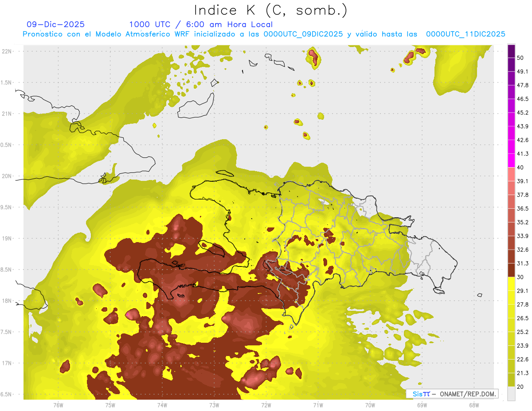Click the 36.5 legend value
The width and height of the screenshot is (532, 411).
[x=522, y=208]
